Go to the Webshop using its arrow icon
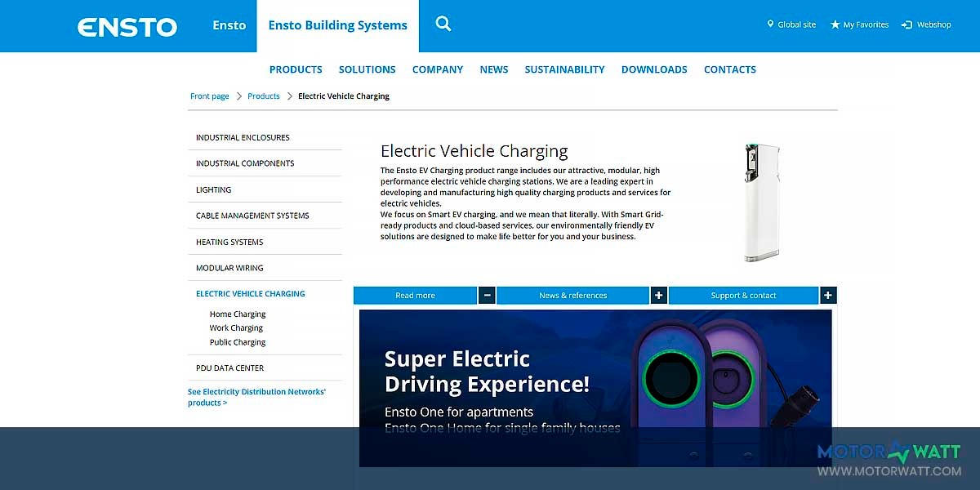The image size is (980, 490). [905, 24]
